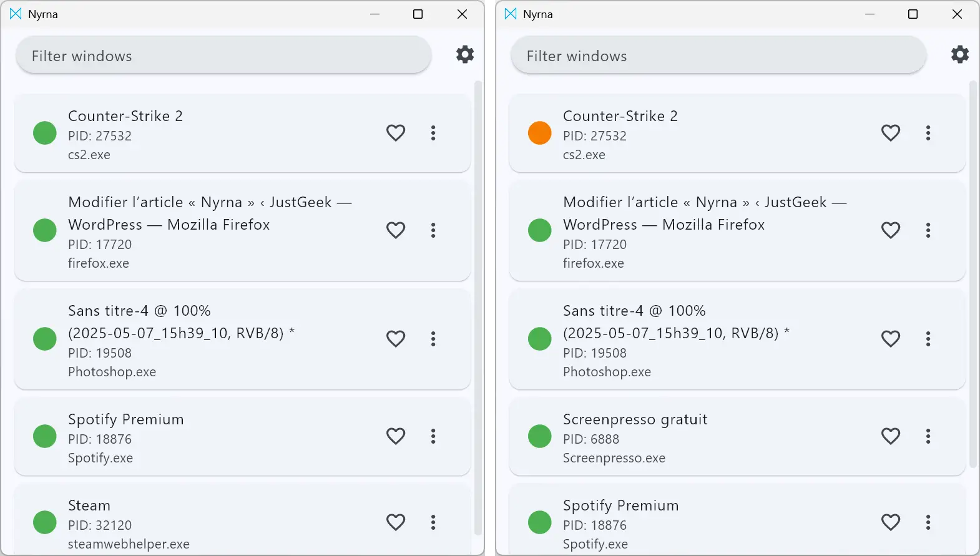Open more menu for Spotify in left window
980x556 pixels.
pos(433,436)
